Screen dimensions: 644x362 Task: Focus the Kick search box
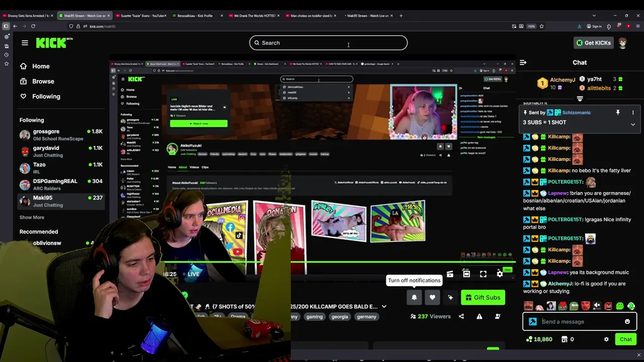click(328, 43)
